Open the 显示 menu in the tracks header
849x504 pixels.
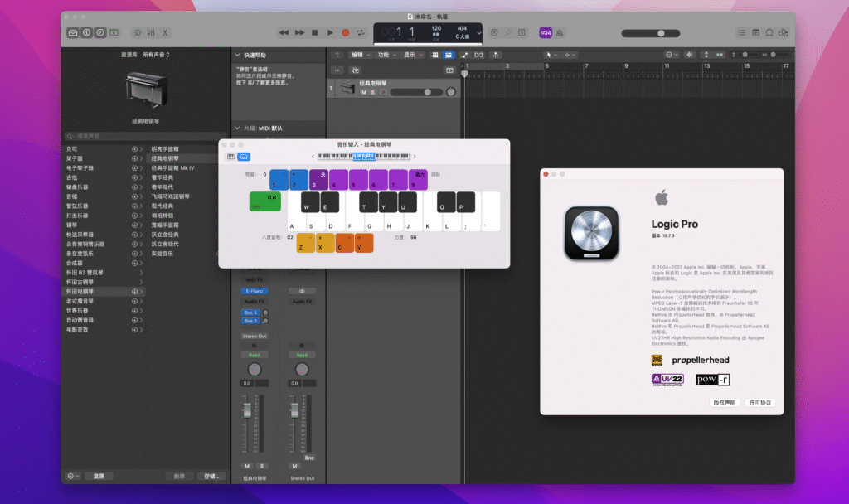point(409,55)
